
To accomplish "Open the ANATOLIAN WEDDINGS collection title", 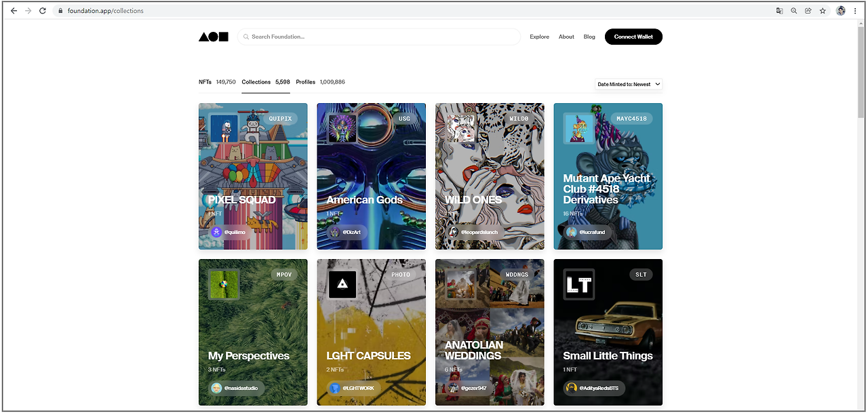I will pyautogui.click(x=474, y=351).
